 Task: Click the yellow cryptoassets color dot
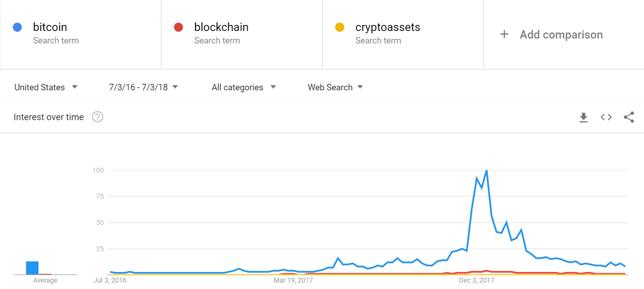click(x=340, y=27)
